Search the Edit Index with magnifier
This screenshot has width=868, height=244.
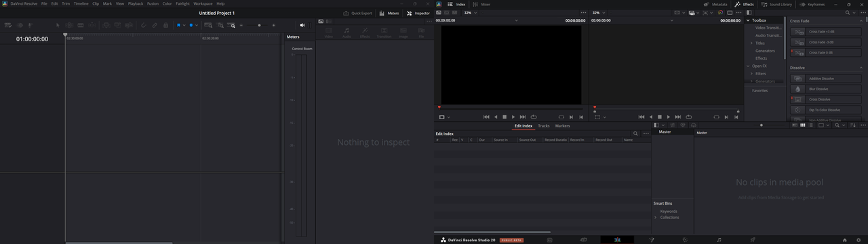tap(635, 134)
